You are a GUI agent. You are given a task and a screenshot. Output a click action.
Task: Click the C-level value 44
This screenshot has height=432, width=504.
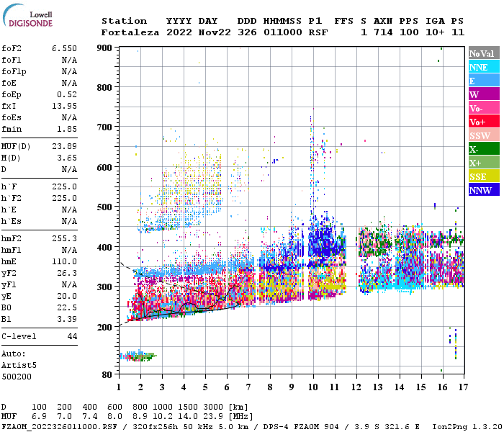click(72, 336)
